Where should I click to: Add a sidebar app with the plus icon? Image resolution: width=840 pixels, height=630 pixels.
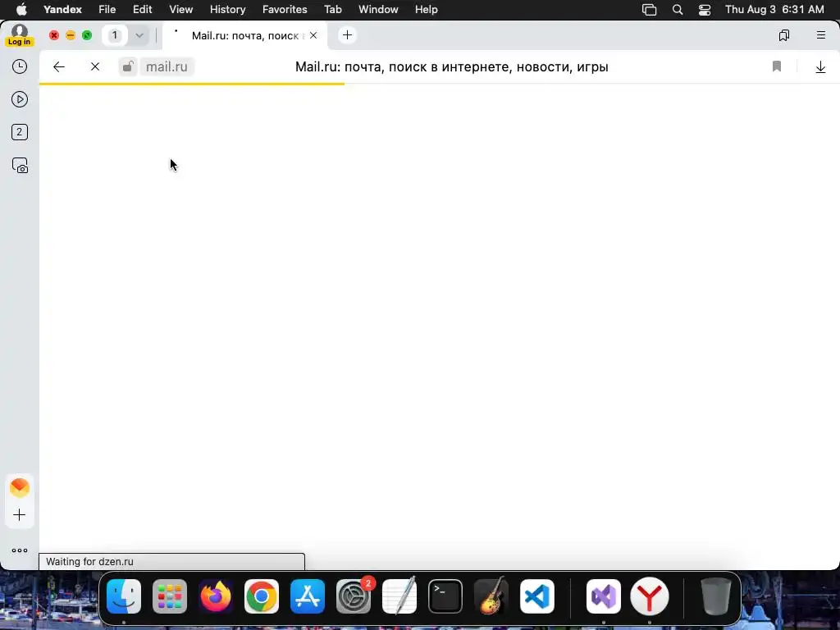click(20, 515)
